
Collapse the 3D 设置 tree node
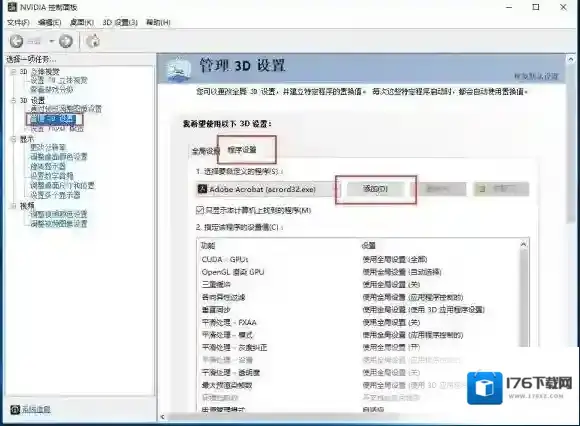click(13, 100)
